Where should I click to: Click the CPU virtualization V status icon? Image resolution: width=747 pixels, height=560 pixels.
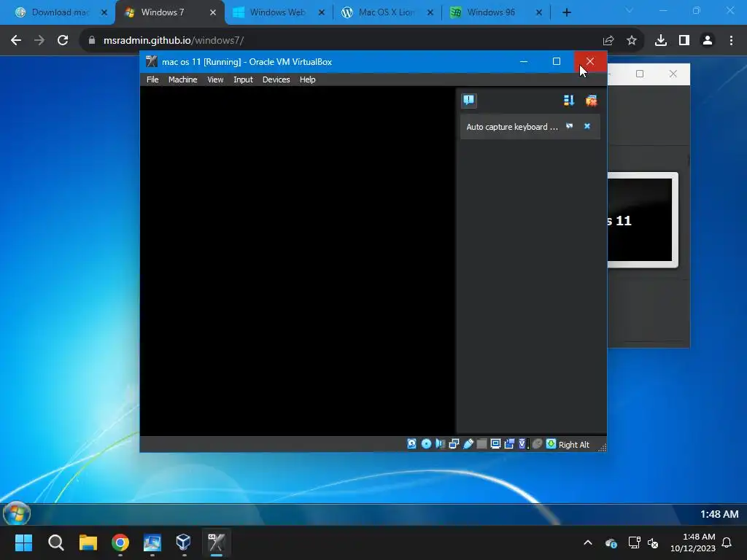click(522, 444)
